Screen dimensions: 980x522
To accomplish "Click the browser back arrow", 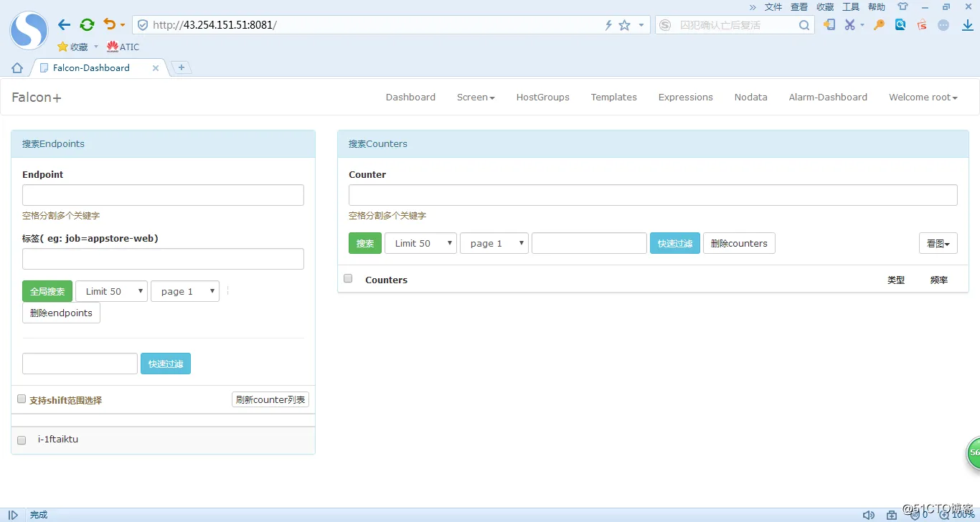I will pos(64,25).
